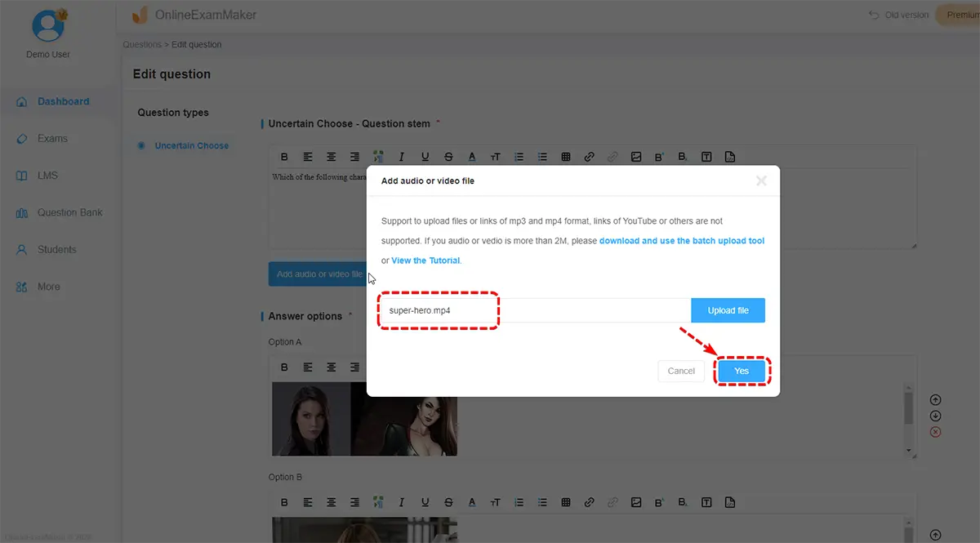Open the batch upload tool download link
The height and width of the screenshot is (543, 980).
tap(682, 241)
